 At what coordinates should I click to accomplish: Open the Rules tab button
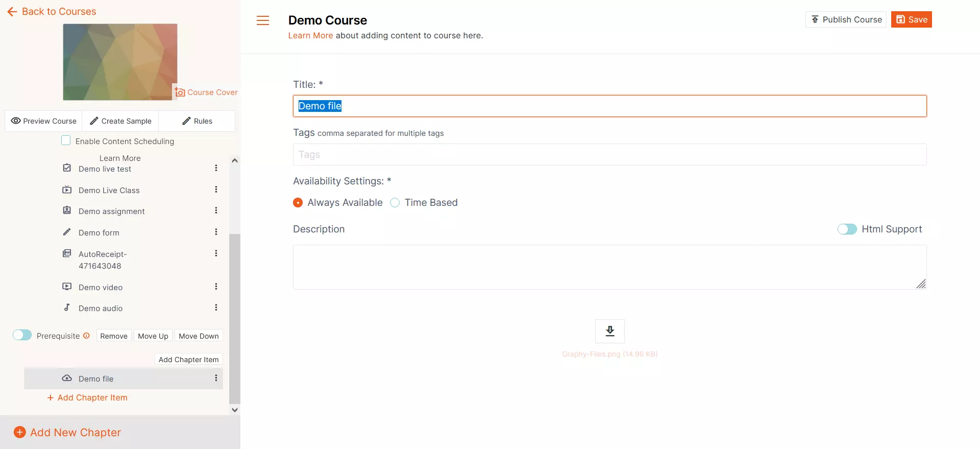pyautogui.click(x=197, y=121)
